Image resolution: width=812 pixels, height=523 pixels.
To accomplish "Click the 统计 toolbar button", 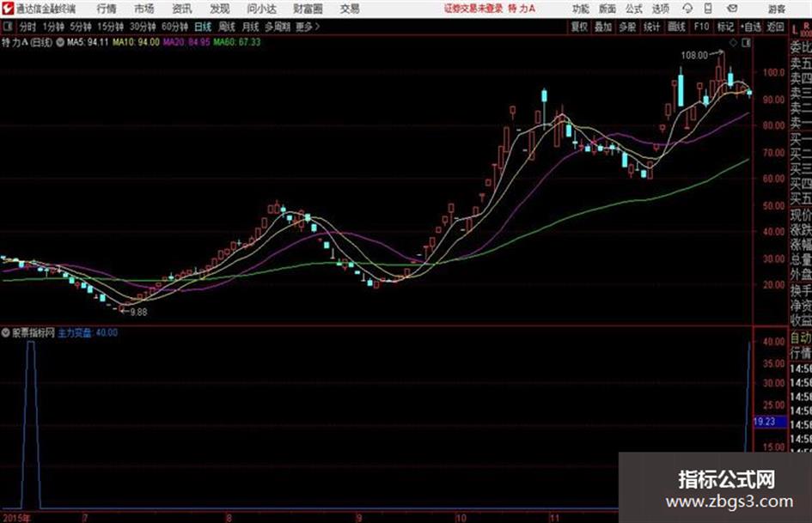I will [651, 27].
